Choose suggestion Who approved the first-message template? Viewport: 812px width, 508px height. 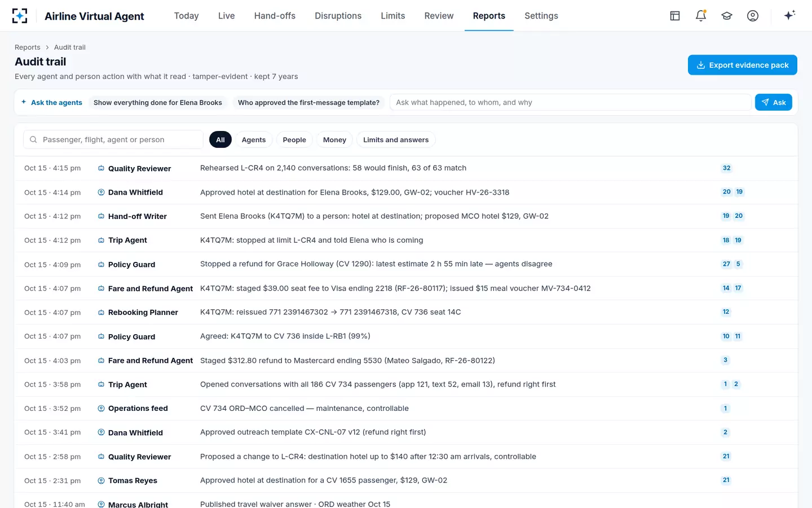[308, 102]
